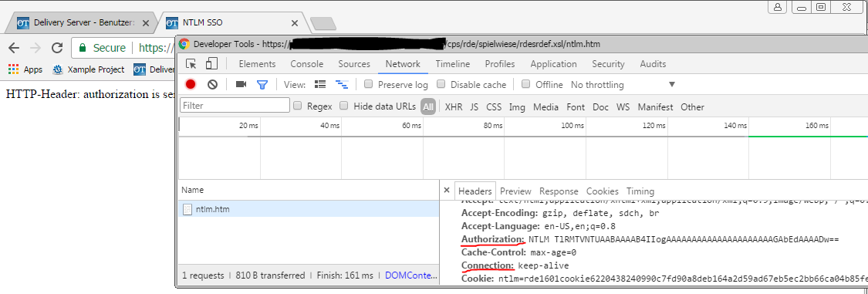
Task: Select the inspect element picker icon
Action: pyautogui.click(x=191, y=64)
